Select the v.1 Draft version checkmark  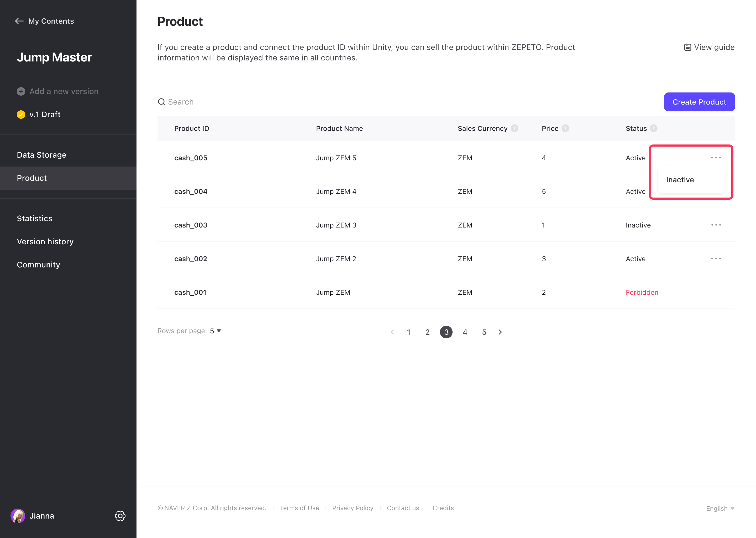(x=21, y=115)
